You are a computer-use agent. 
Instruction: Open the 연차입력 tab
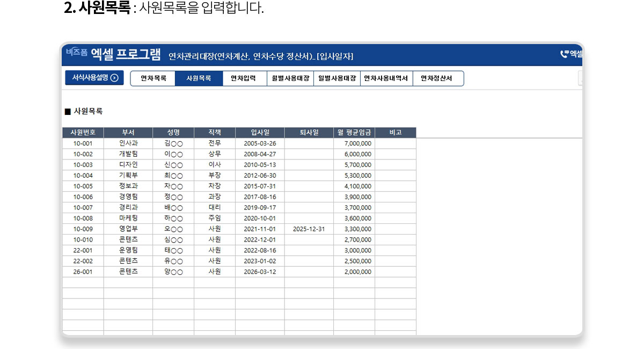[x=244, y=78]
